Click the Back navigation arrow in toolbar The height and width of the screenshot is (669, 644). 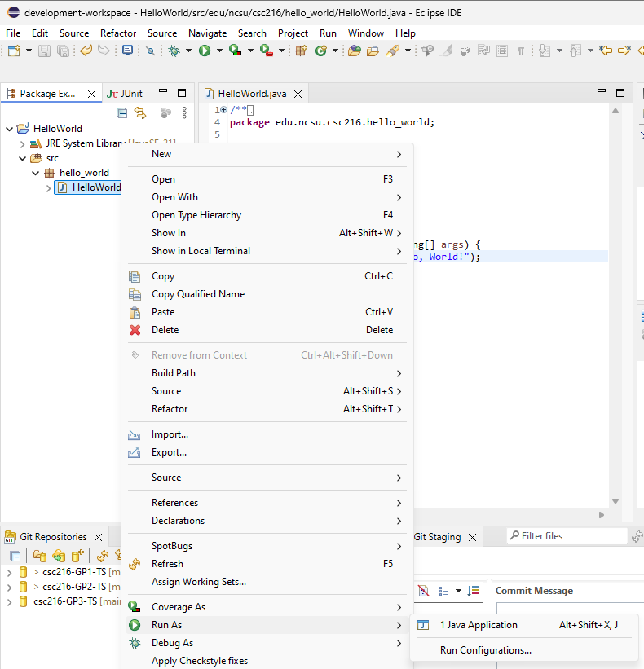(x=606, y=51)
